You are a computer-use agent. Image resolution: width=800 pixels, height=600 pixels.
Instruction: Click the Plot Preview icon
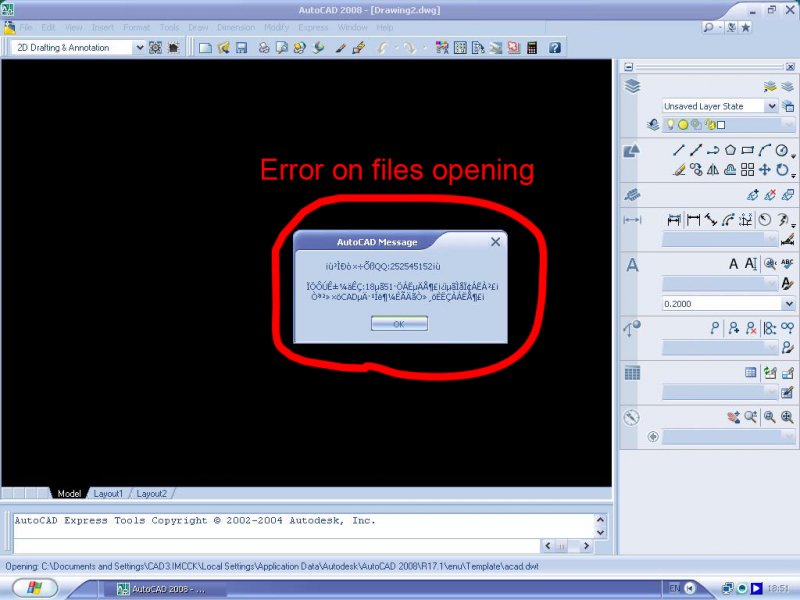tap(282, 48)
